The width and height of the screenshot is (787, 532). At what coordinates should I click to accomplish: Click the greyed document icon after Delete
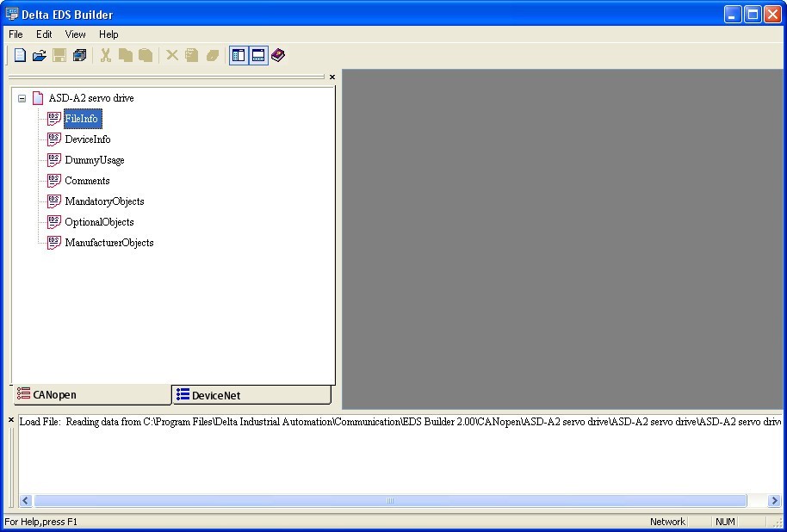pyautogui.click(x=191, y=55)
